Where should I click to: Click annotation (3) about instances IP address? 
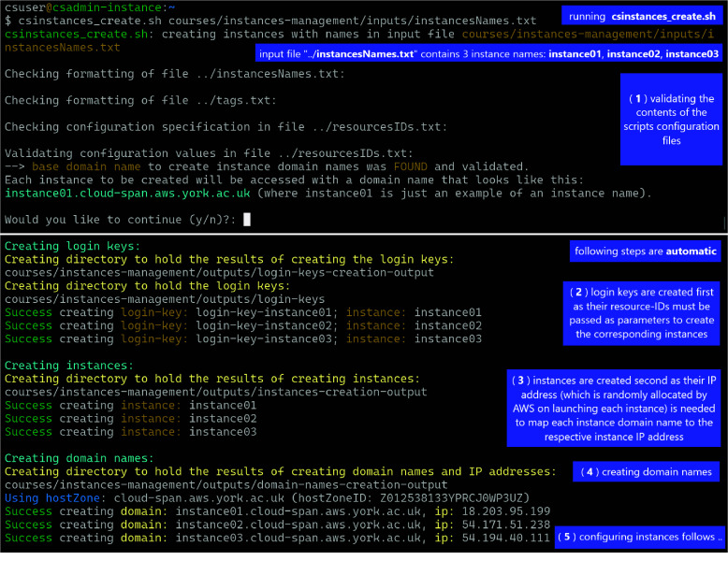(x=614, y=408)
